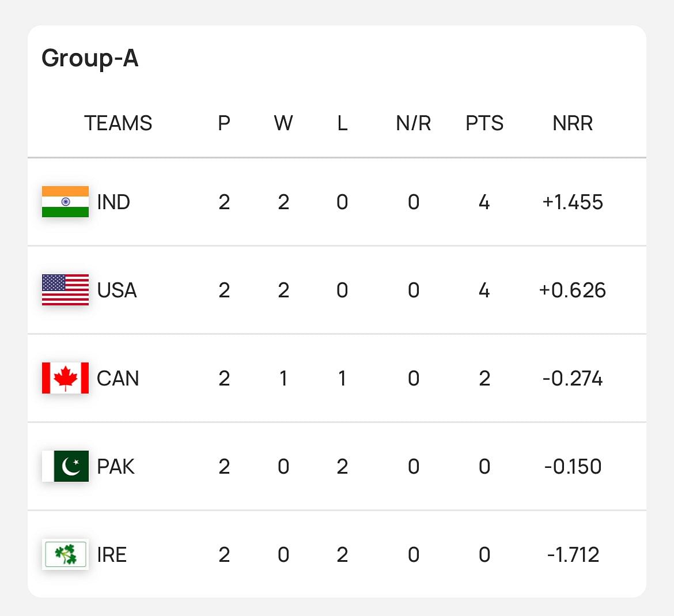Click the NRR column header
This screenshot has width=674, height=616.
coord(572,123)
